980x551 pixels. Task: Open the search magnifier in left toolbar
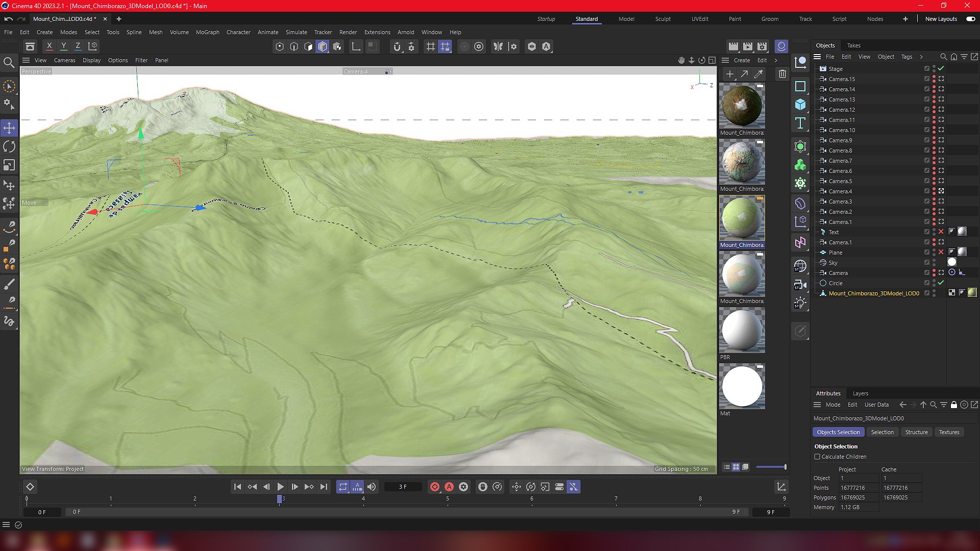[x=9, y=63]
